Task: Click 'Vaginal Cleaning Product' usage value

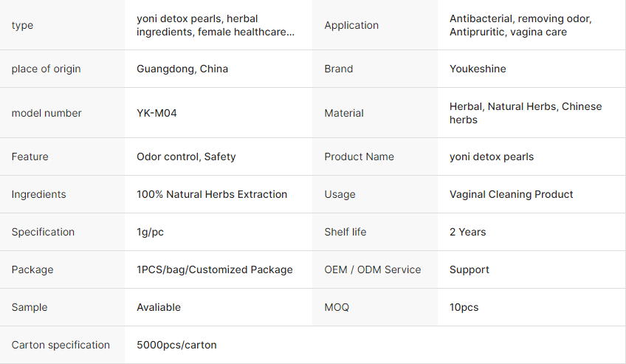Action: (512, 194)
